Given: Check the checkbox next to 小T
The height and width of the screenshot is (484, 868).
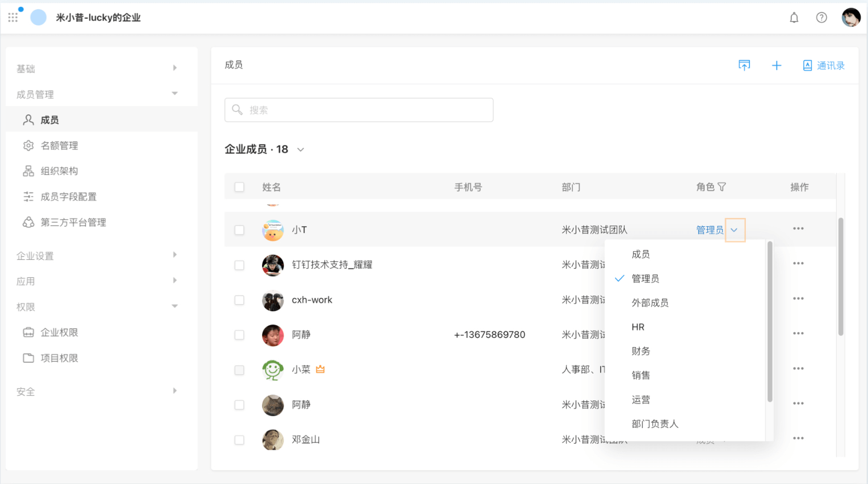Looking at the screenshot, I should point(239,229).
